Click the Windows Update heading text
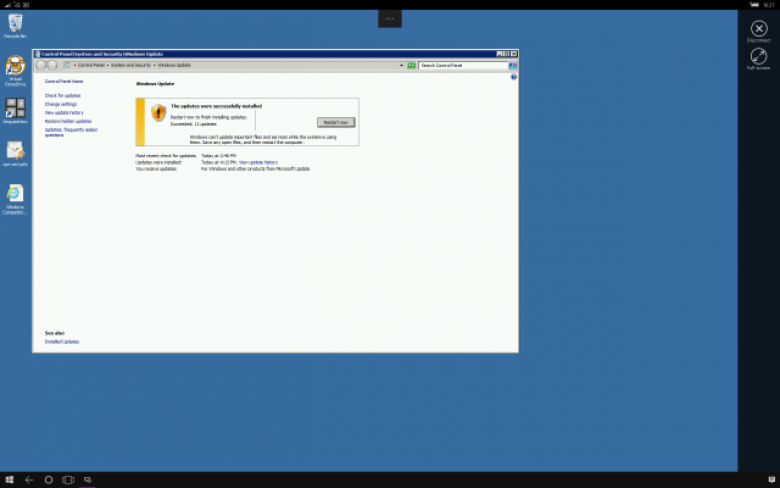Viewport: 780px width, 488px height. [155, 84]
